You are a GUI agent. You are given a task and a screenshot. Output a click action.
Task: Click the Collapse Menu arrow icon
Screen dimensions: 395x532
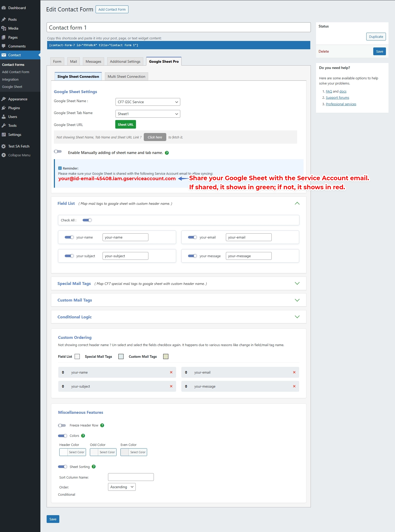tap(4, 155)
